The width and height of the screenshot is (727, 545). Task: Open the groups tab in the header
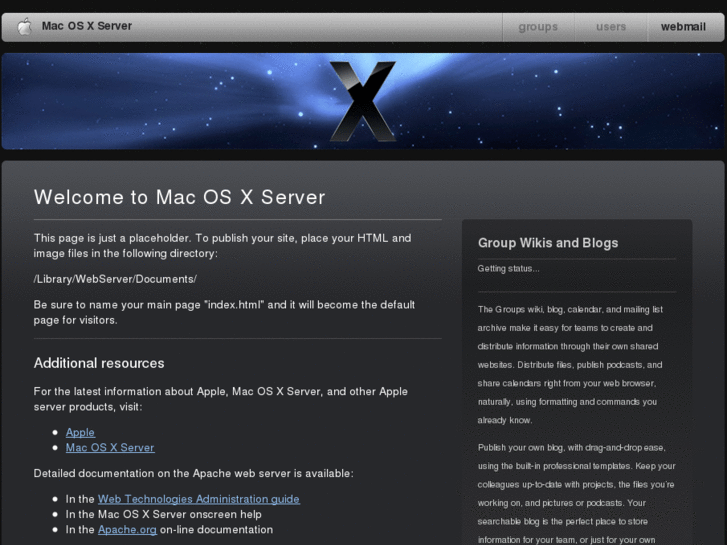point(538,27)
